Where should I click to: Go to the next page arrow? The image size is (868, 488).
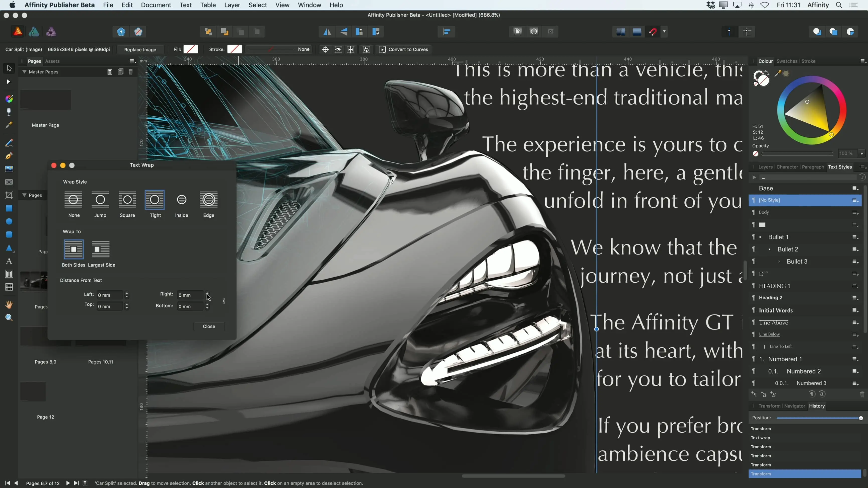tap(68, 483)
